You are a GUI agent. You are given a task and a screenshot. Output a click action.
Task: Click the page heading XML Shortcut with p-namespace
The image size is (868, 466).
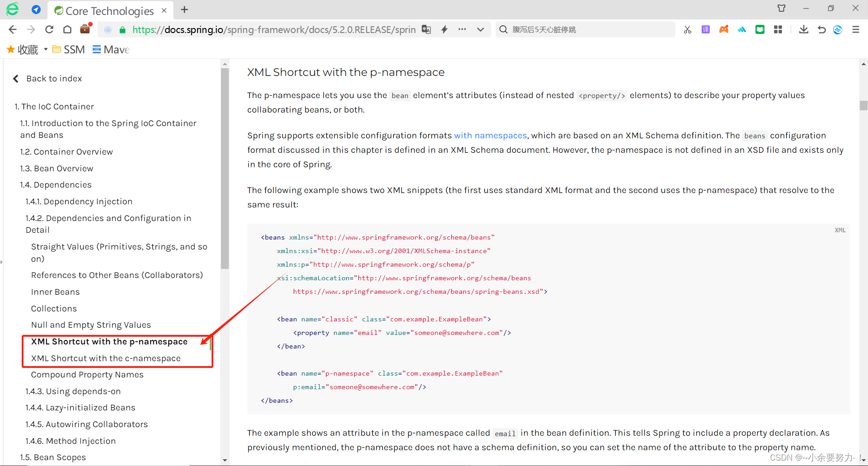click(346, 72)
